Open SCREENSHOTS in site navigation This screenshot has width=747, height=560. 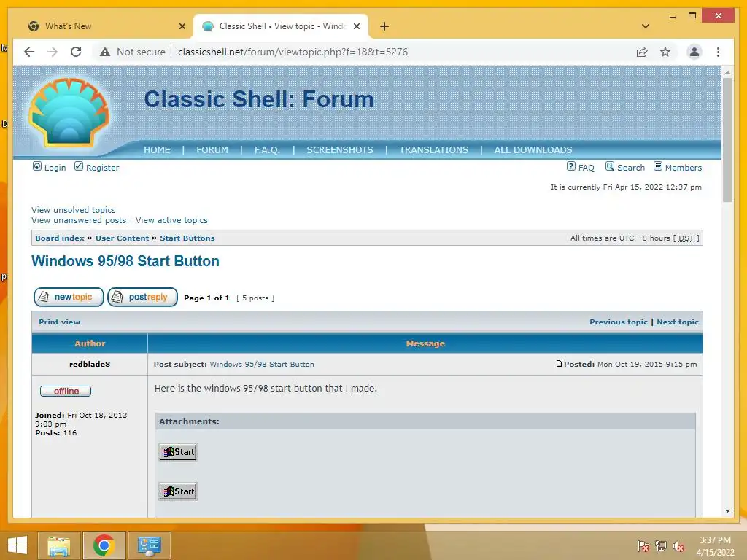pos(340,150)
